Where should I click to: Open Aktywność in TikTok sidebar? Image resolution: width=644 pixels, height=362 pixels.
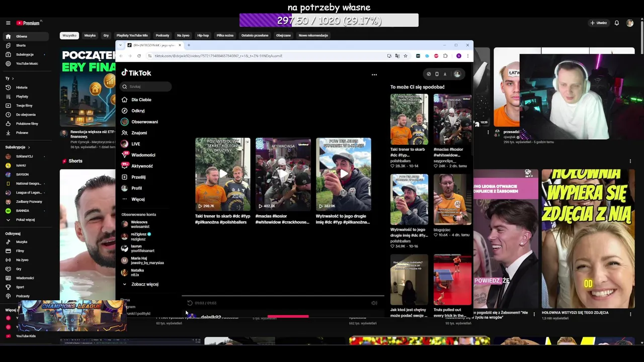[142, 166]
